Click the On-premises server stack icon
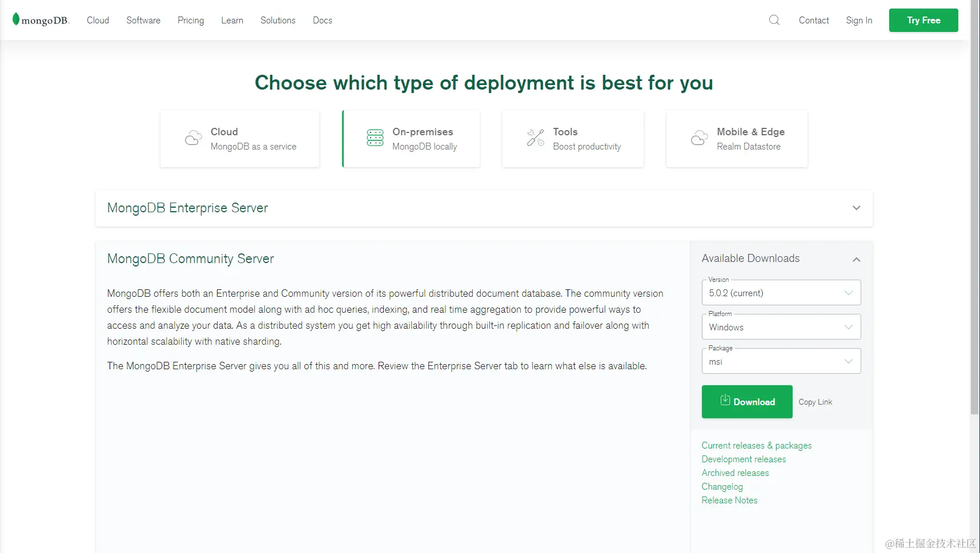This screenshot has height=553, width=980. pyautogui.click(x=375, y=138)
